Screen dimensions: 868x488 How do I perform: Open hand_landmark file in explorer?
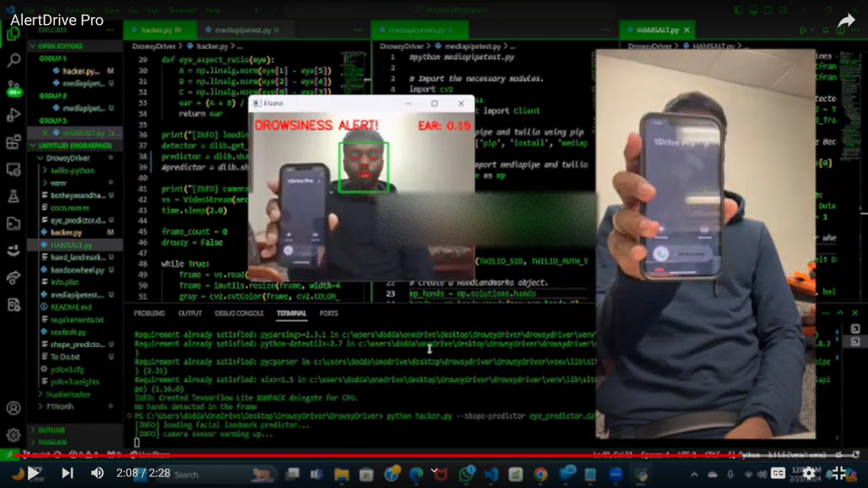click(x=78, y=257)
